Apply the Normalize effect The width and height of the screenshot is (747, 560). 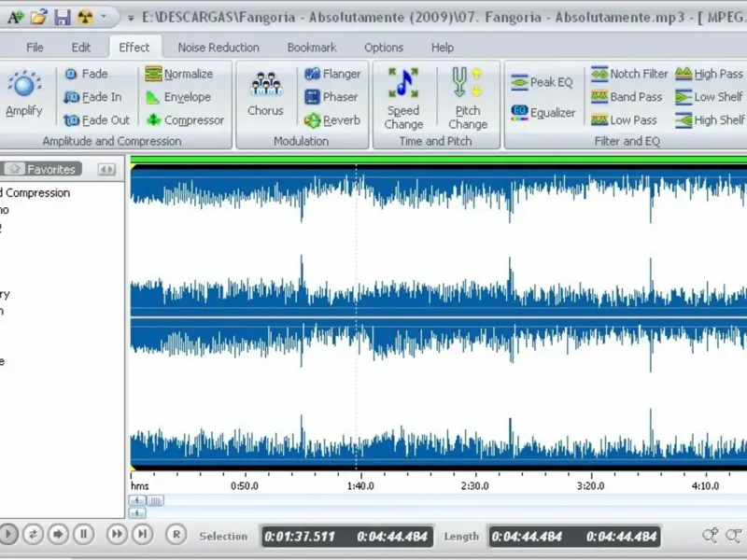tap(178, 74)
